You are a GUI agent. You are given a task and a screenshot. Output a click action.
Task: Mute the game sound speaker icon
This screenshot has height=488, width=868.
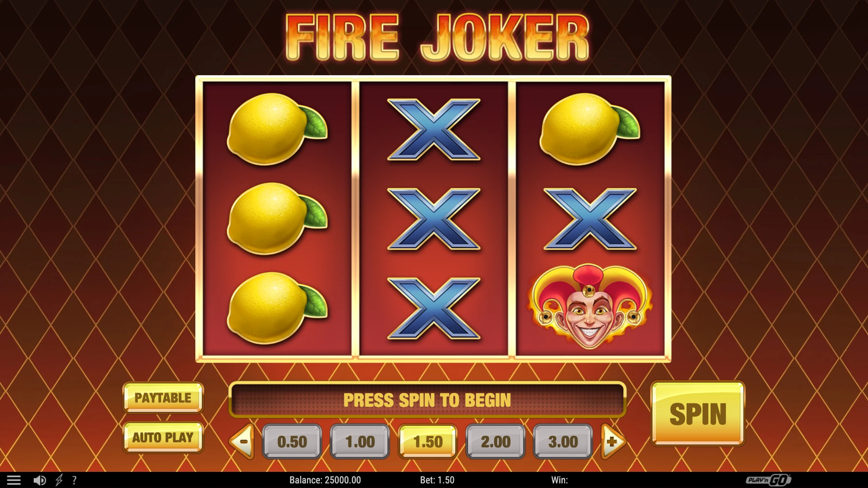[40, 480]
